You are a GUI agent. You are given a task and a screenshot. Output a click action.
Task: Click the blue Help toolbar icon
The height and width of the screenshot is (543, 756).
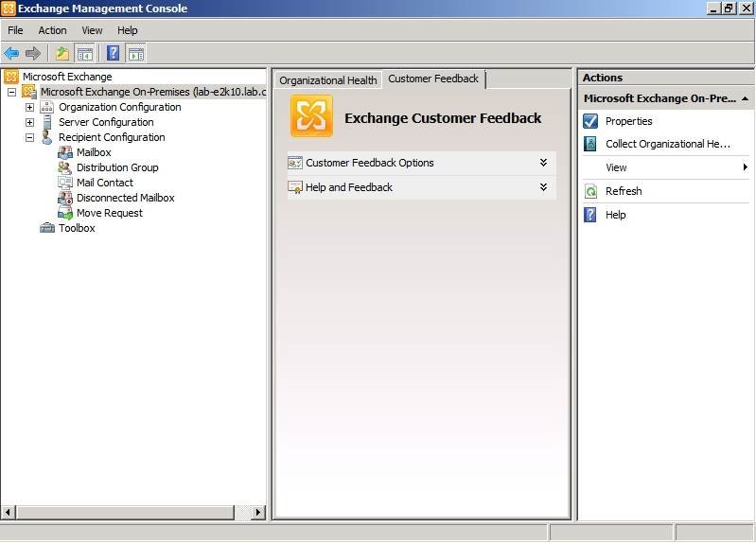coord(113,53)
